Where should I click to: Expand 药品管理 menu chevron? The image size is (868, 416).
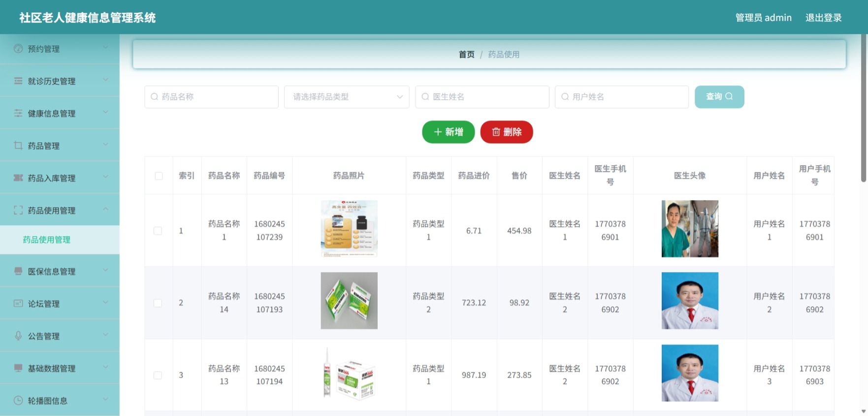click(x=105, y=144)
